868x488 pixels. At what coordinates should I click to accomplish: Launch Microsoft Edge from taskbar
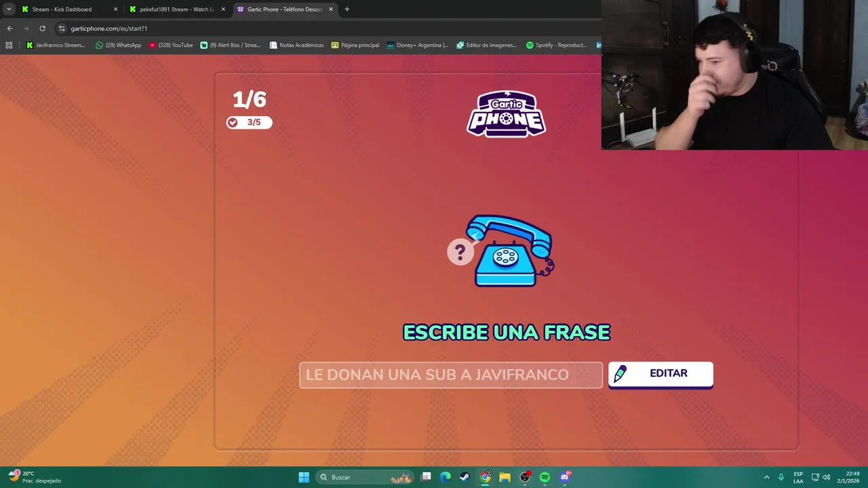tap(445, 477)
